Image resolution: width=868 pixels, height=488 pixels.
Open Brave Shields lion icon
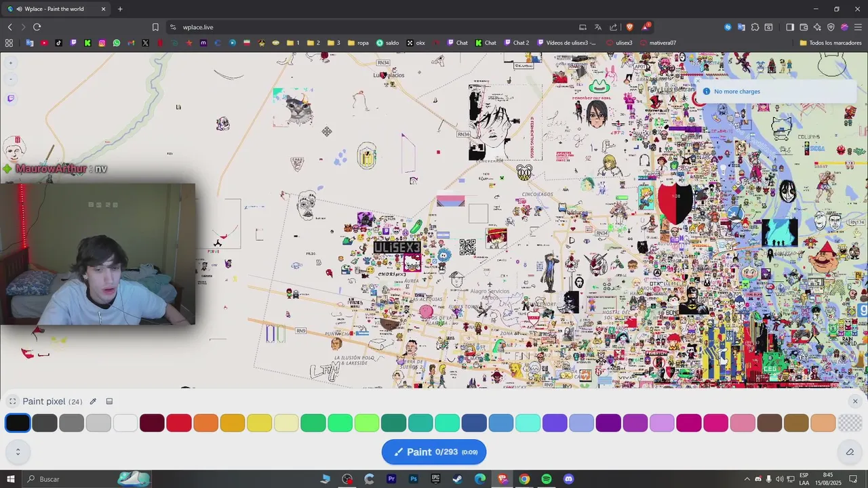point(629,27)
